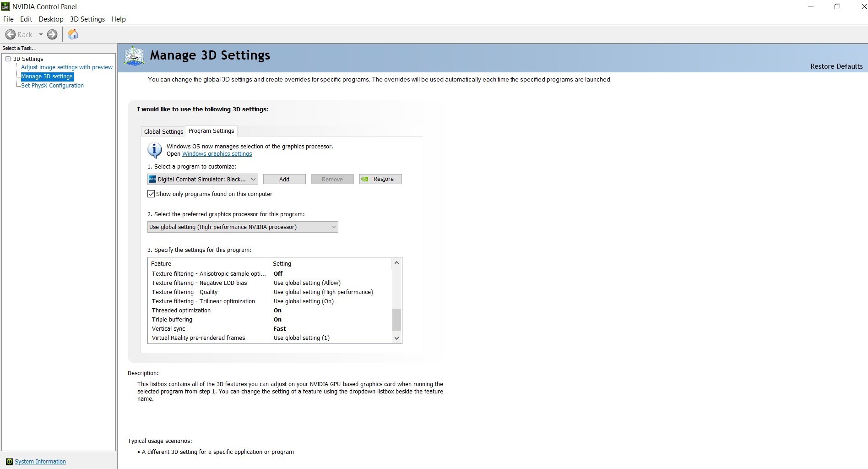Click the Restore button
Image resolution: width=868 pixels, height=469 pixels.
coord(380,179)
